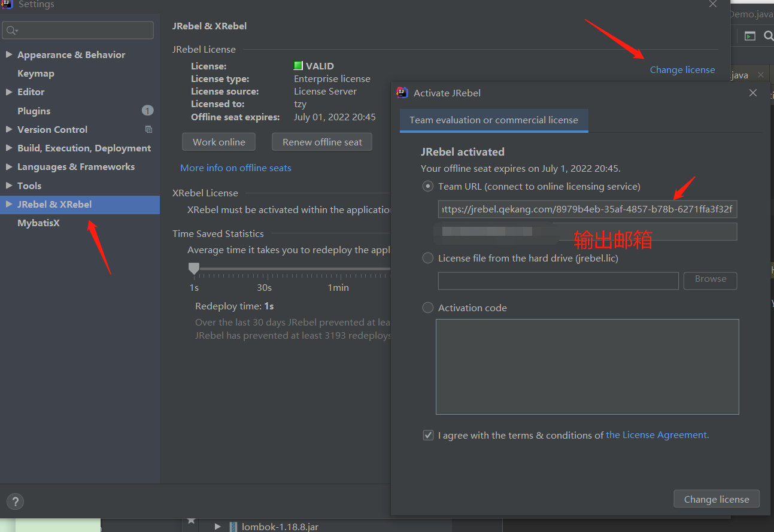This screenshot has width=774, height=532.
Task: Click the JRebel activated heading
Action: point(463,151)
